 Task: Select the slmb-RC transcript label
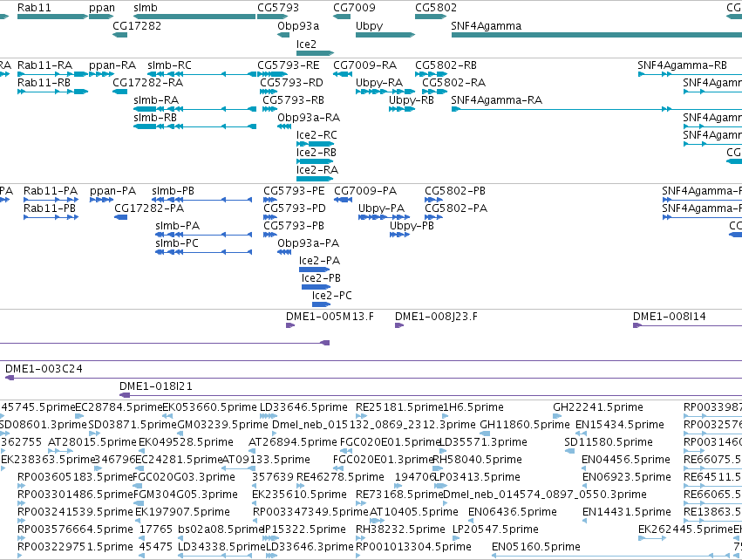point(169,65)
